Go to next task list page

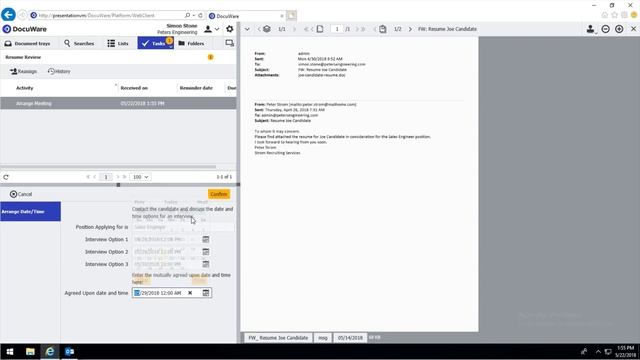[x=118, y=177]
